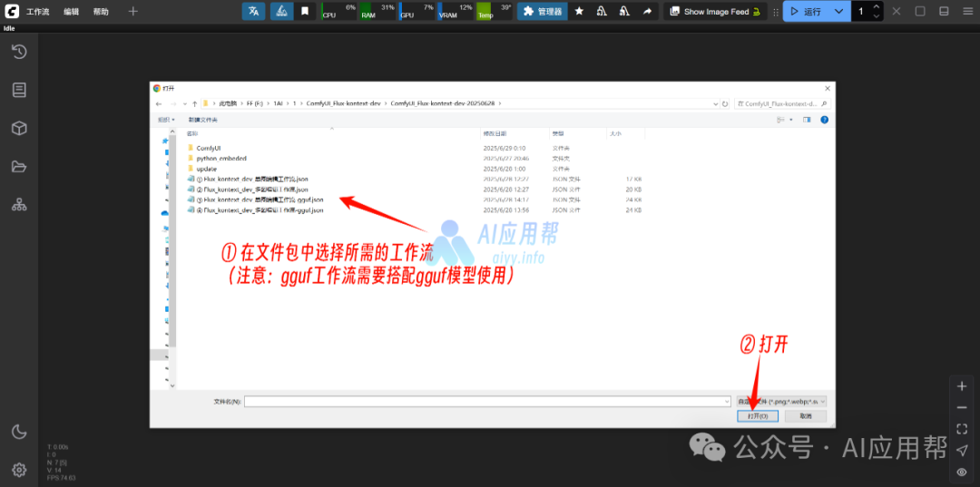Open the 组织 dropdown in dialog

point(166,119)
